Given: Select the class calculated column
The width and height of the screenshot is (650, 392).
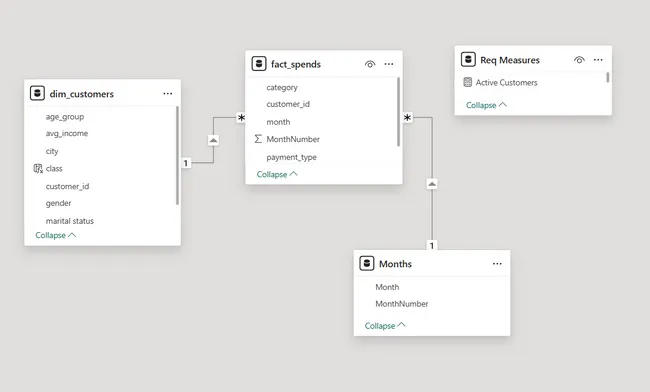Looking at the screenshot, I should 54,169.
